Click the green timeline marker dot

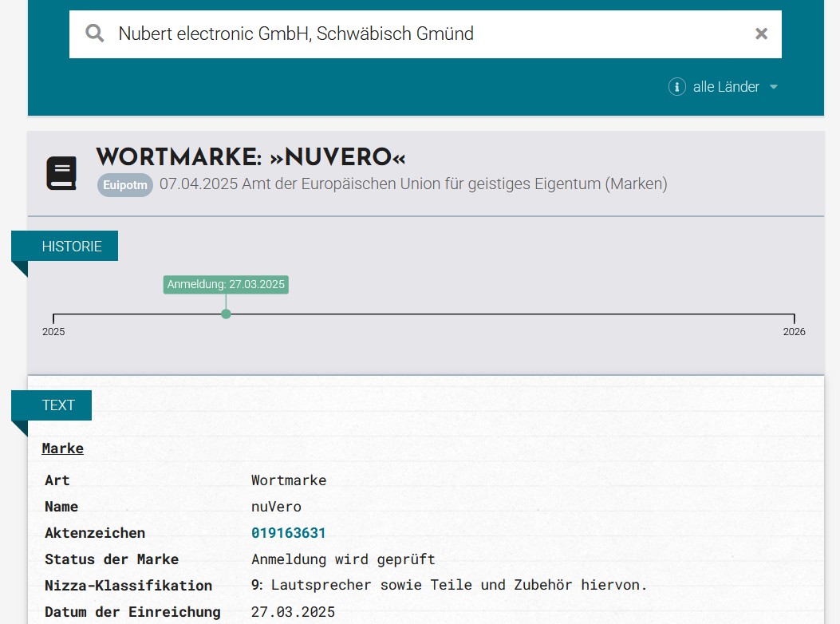pyautogui.click(x=226, y=314)
